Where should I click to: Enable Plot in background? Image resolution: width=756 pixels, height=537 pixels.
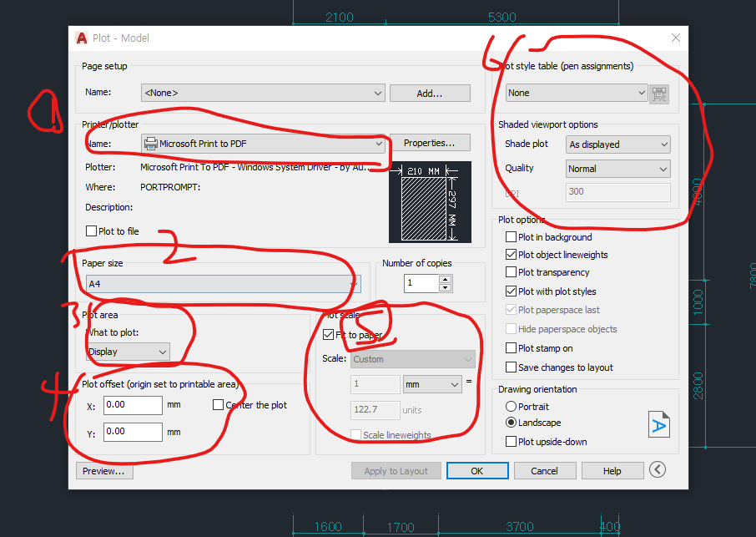(x=511, y=237)
